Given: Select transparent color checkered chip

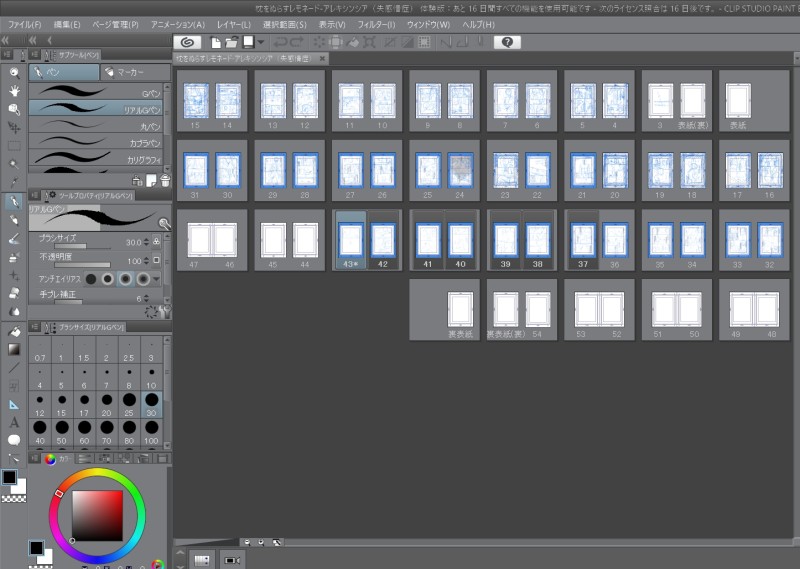Looking at the screenshot, I should (14, 499).
